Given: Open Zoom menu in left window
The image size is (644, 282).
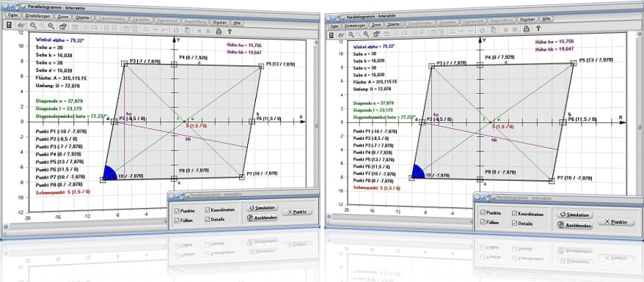Looking at the screenshot, I should [x=63, y=17].
